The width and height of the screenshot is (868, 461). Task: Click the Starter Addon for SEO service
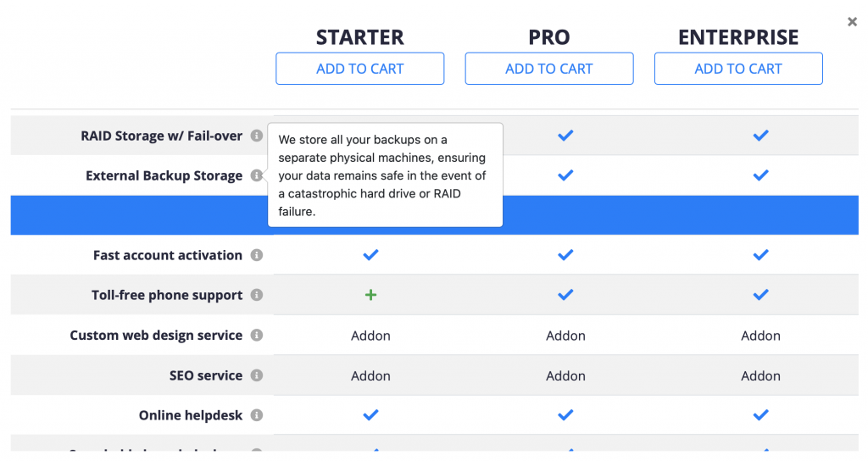click(370, 375)
